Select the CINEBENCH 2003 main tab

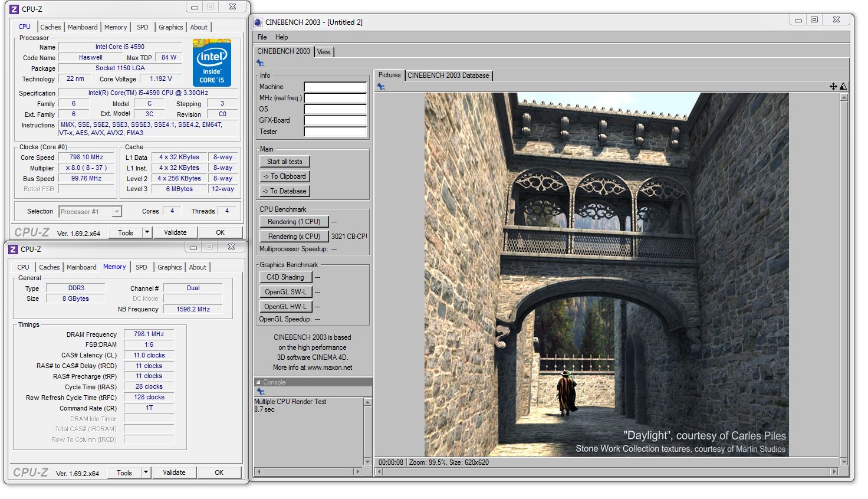284,51
